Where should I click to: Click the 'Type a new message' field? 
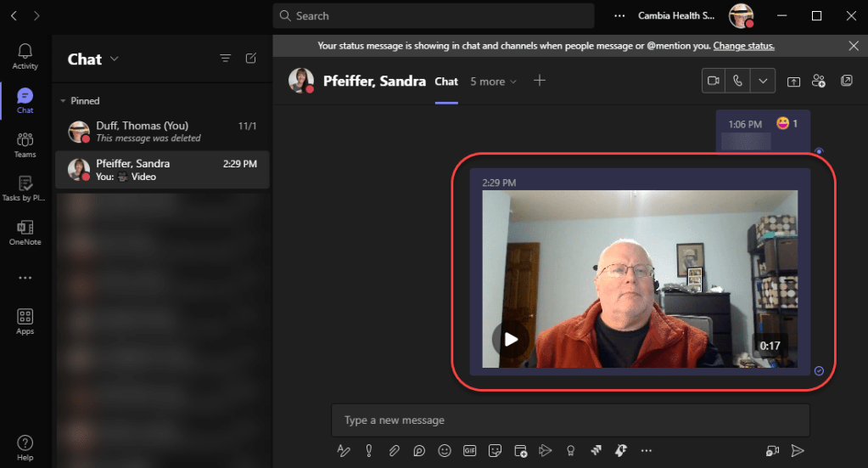(x=569, y=420)
